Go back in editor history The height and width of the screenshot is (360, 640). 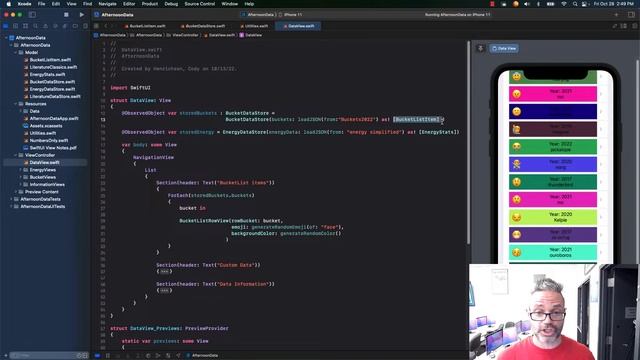click(x=106, y=26)
